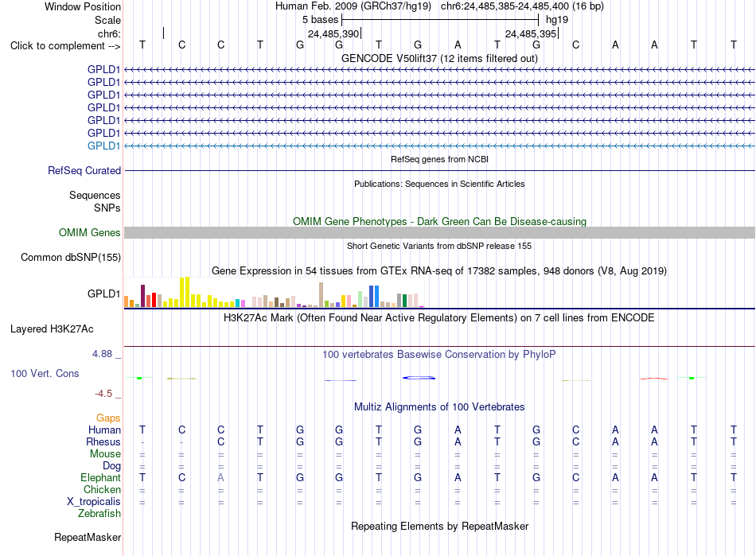Click the 24,485,395 position marker
Viewport: 756px width, 556px height.
click(x=531, y=33)
